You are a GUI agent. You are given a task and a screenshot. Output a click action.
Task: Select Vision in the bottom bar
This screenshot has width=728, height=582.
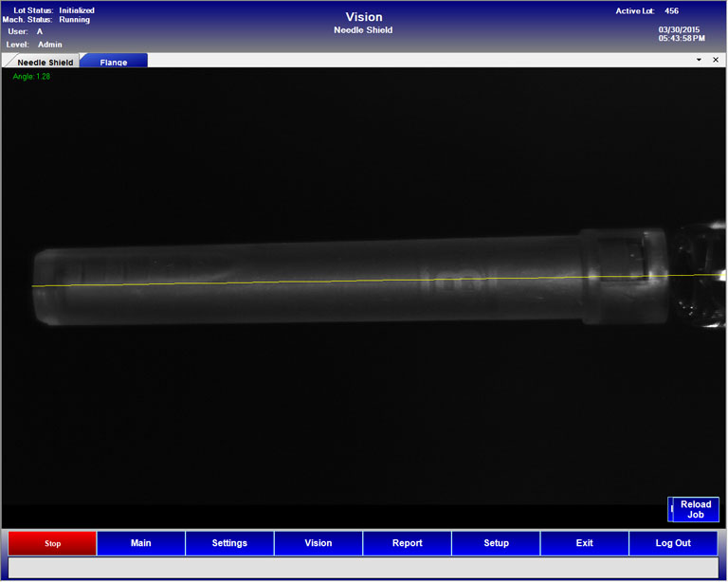(x=318, y=543)
